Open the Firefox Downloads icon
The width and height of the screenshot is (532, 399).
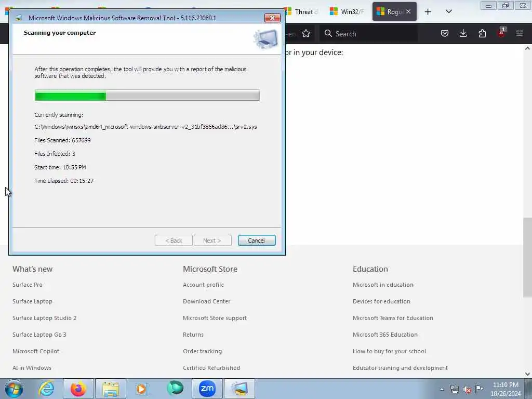click(x=463, y=33)
